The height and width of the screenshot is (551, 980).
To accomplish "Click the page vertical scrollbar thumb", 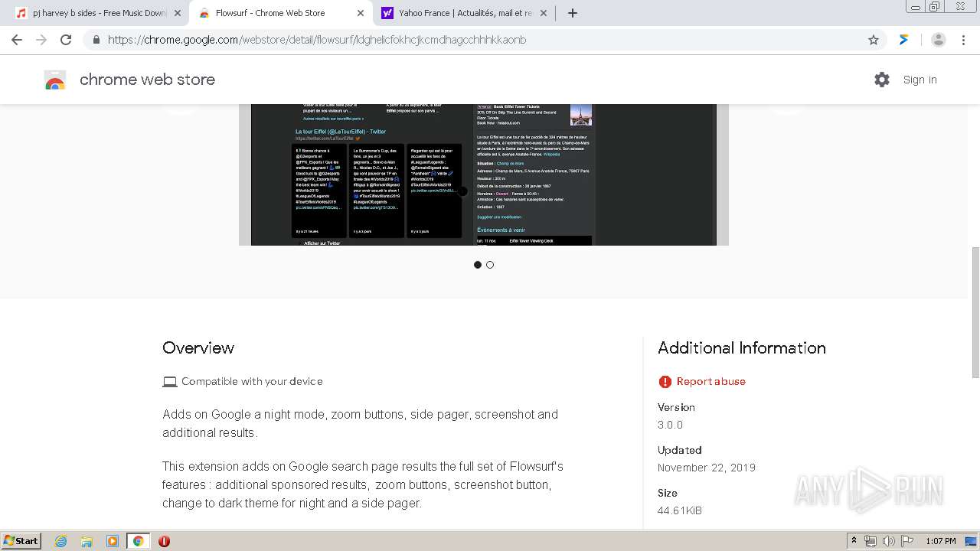I will [x=975, y=312].
